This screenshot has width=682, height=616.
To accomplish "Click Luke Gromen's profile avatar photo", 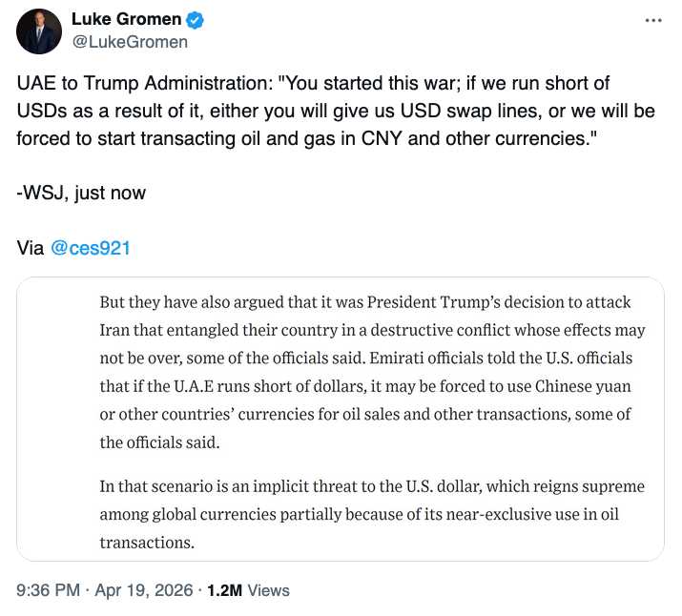I will coord(38,31).
